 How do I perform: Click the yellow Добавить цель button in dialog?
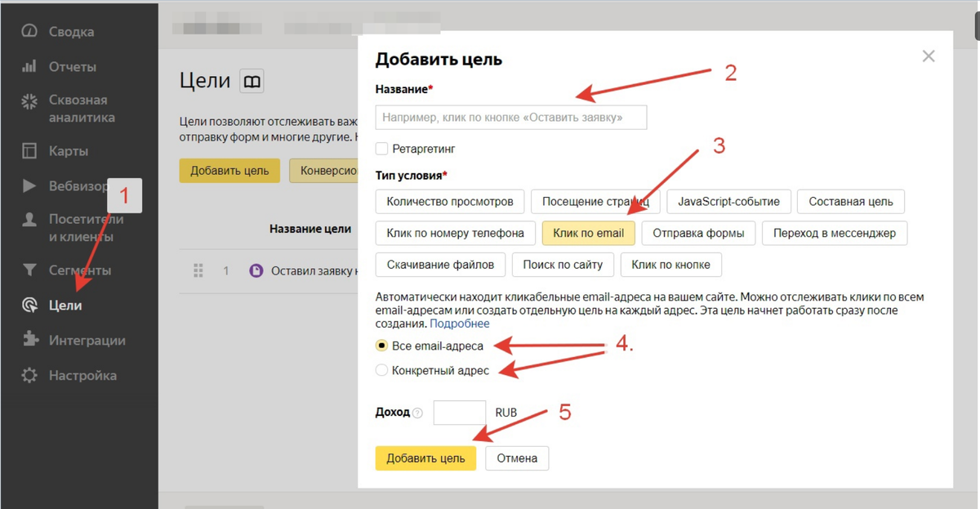(425, 458)
